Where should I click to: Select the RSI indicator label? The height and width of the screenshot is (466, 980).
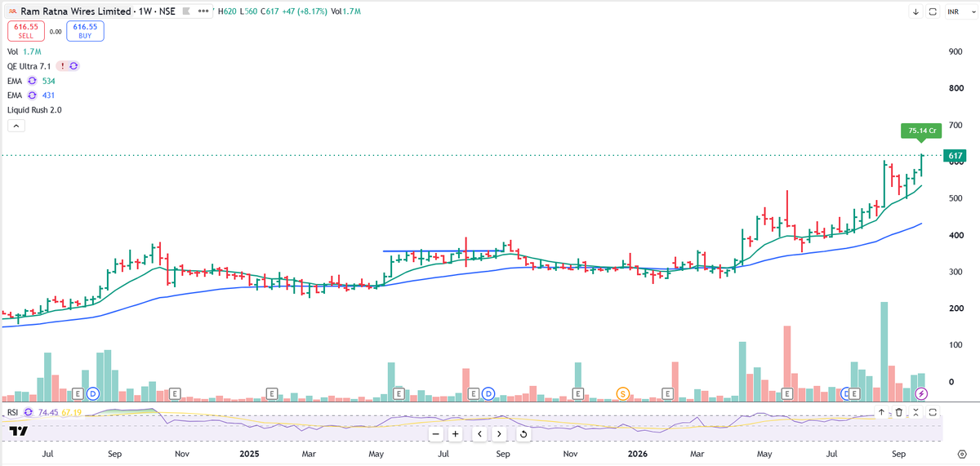pos(13,413)
